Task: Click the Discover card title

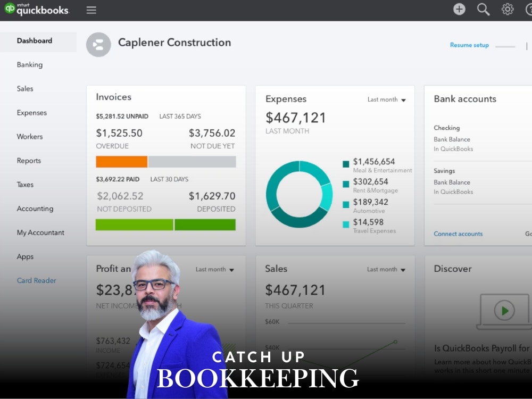Action: coord(453,269)
